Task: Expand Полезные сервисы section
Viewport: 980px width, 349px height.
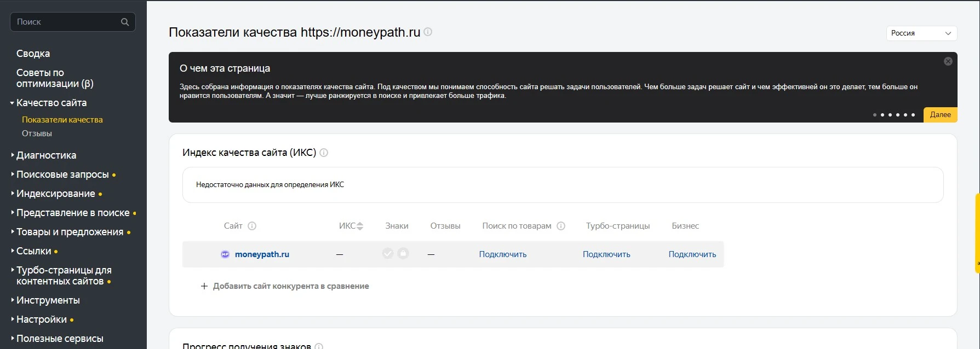Action: pyautogui.click(x=60, y=339)
